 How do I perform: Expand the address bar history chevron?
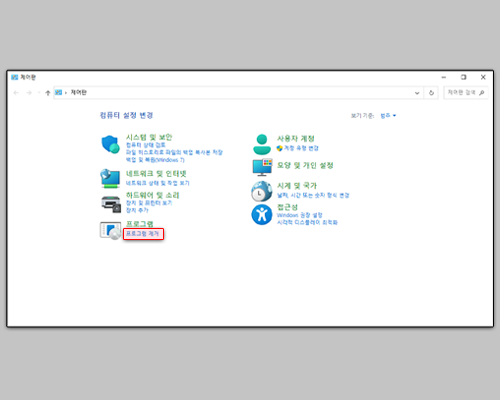click(x=417, y=93)
